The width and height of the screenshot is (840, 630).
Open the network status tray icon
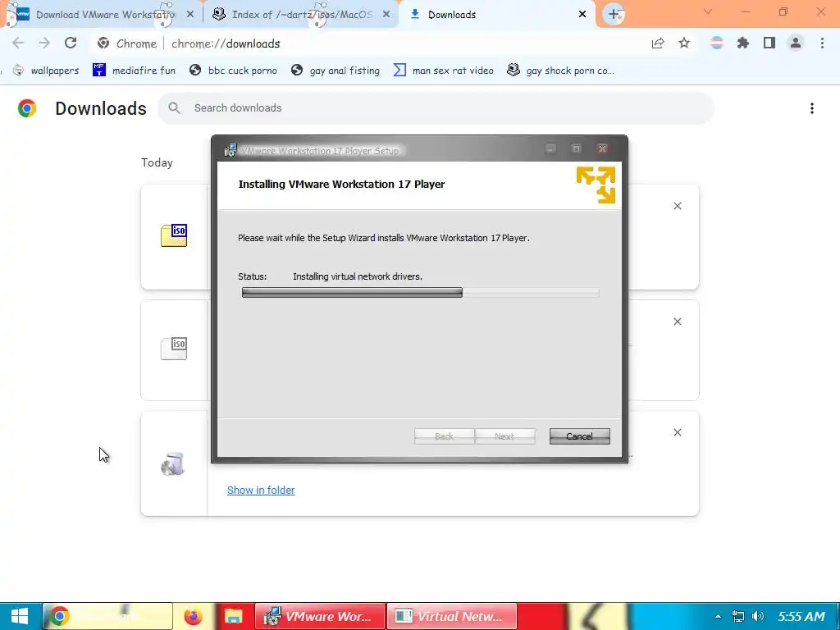click(738, 617)
